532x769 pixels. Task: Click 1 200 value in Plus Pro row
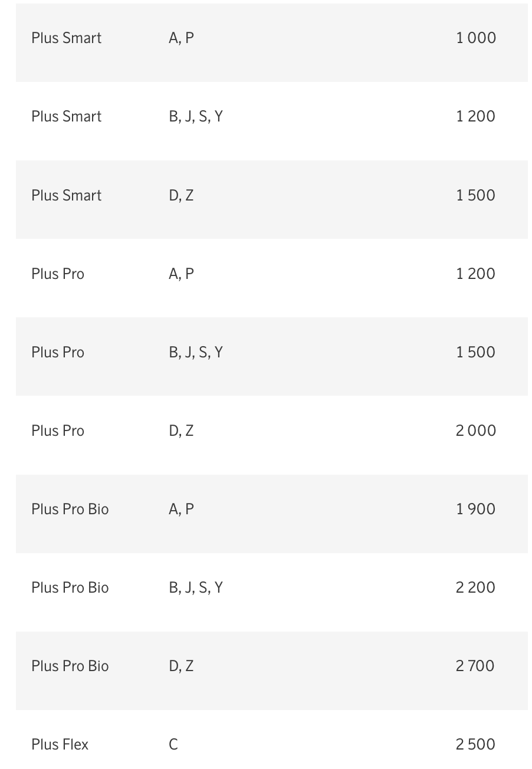click(475, 274)
